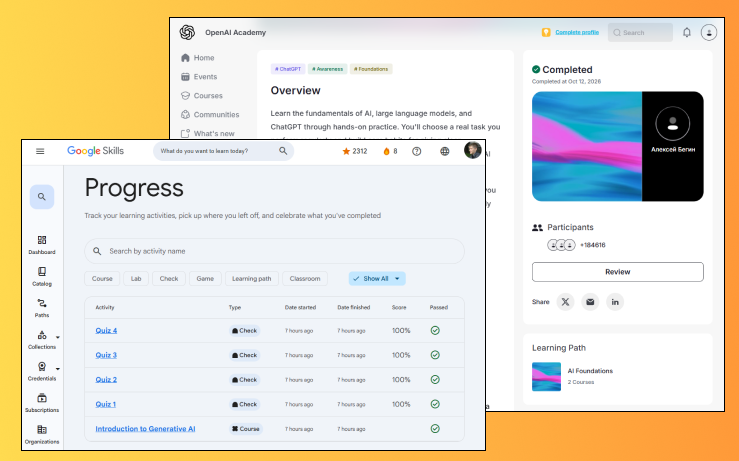Click the AI Foundations learning path title
Image resolution: width=739 pixels, height=461 pixels.
tap(590, 371)
